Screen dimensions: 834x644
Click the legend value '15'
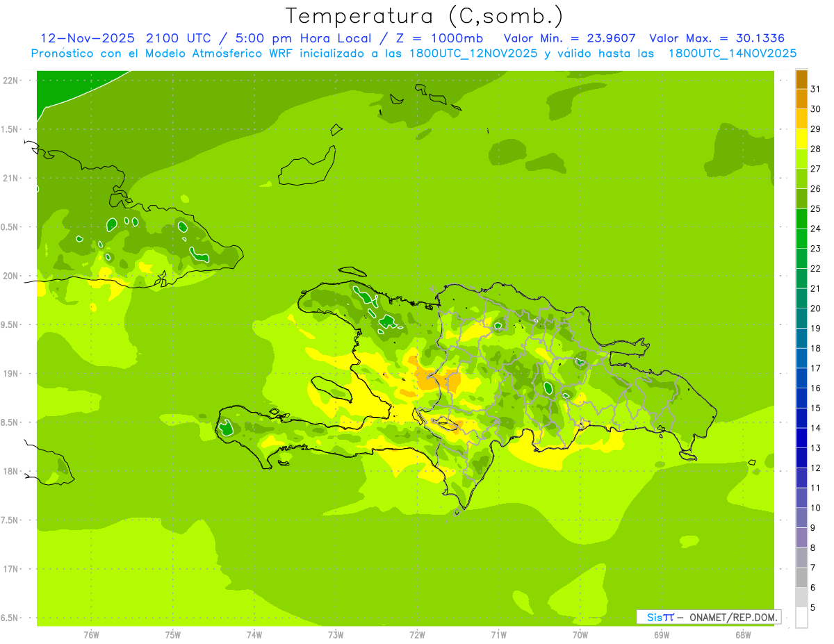[x=816, y=408]
